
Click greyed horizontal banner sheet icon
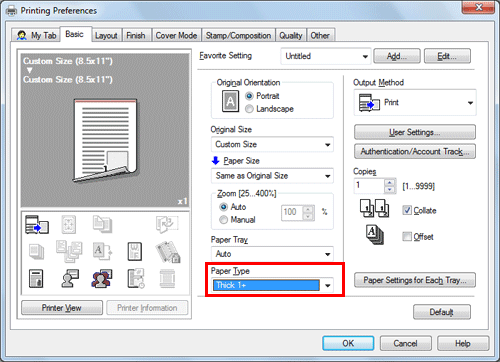click(x=167, y=279)
